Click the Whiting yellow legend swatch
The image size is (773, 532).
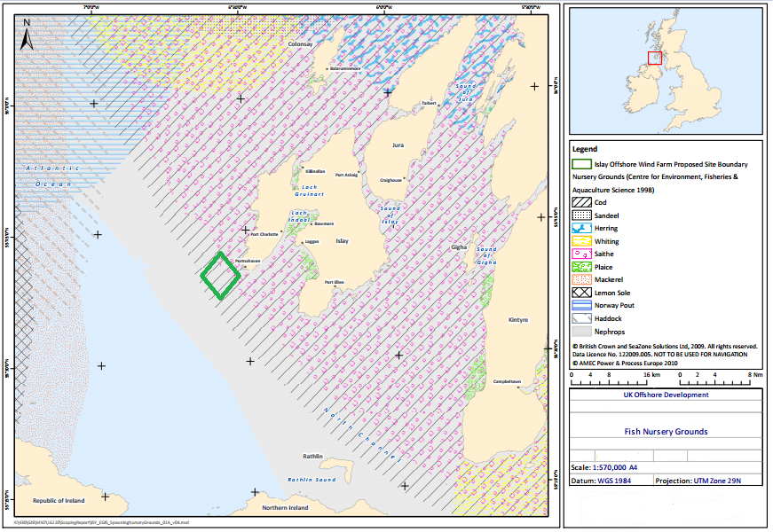pos(582,241)
